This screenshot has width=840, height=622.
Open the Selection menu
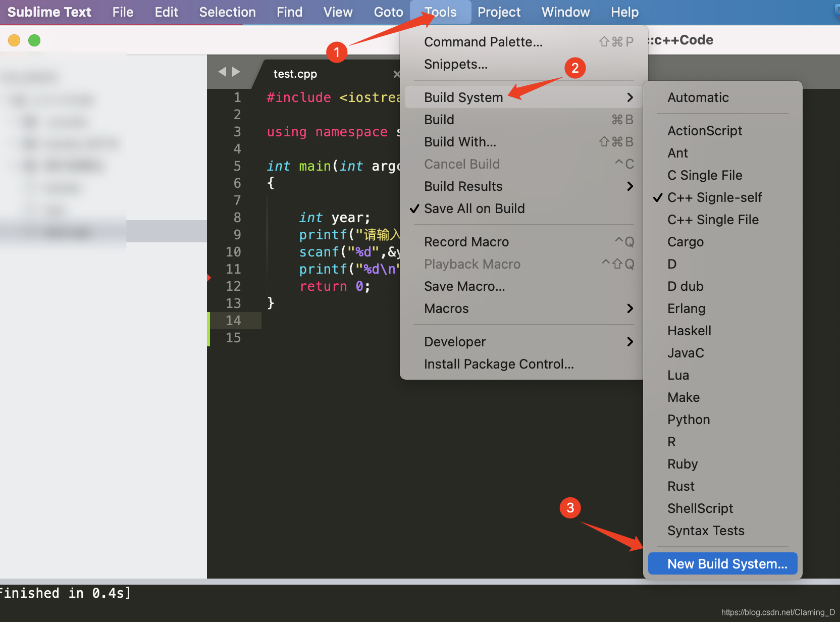pyautogui.click(x=227, y=12)
